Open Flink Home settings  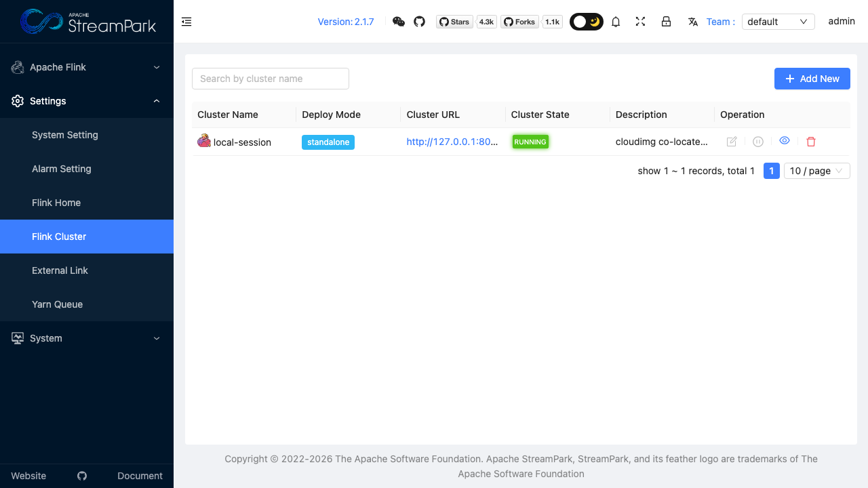pos(87,203)
